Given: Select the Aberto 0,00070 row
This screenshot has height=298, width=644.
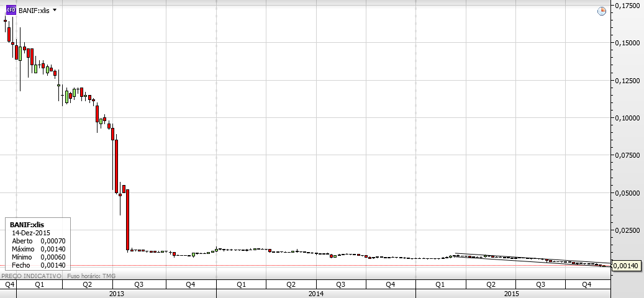Looking at the screenshot, I should [39, 241].
